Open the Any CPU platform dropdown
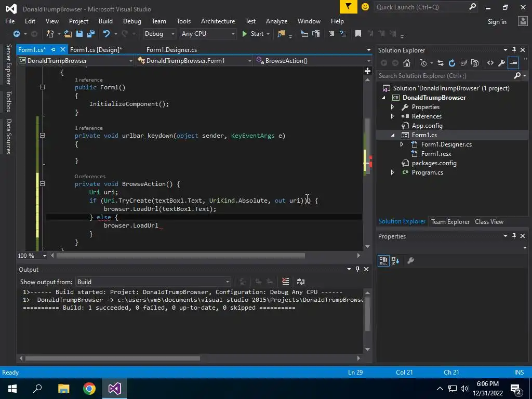This screenshot has height=399, width=532. point(208,34)
